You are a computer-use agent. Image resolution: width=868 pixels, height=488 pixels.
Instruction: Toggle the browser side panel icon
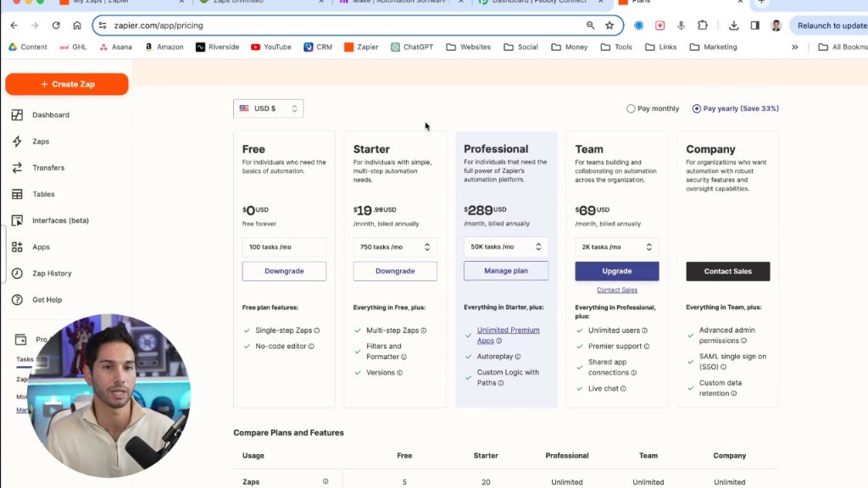click(x=755, y=25)
